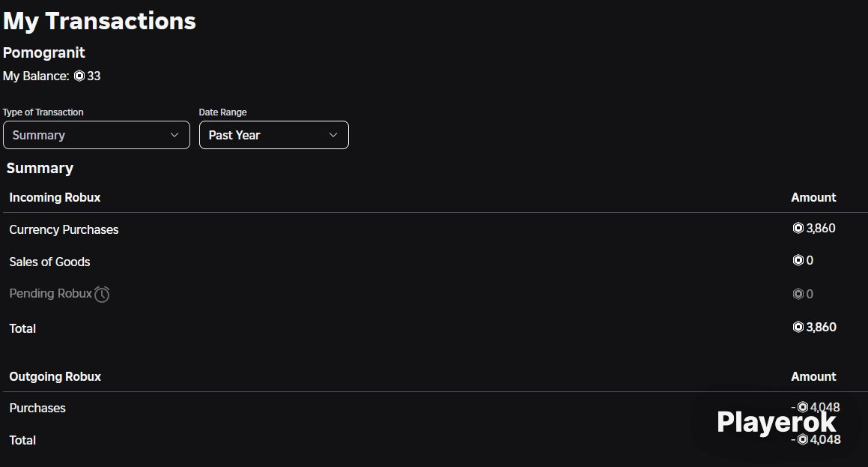Click the Playerok watermark logo

tap(777, 423)
